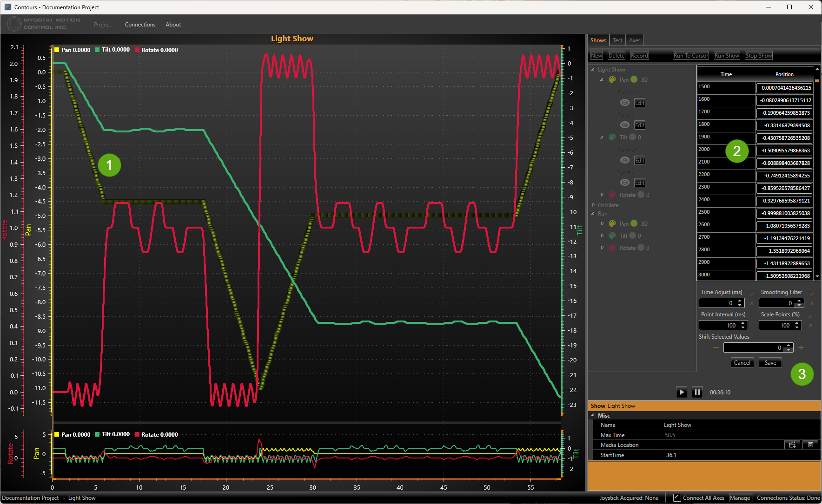Collapse the Light Show tree node
This screenshot has height=504, width=822.
click(593, 69)
